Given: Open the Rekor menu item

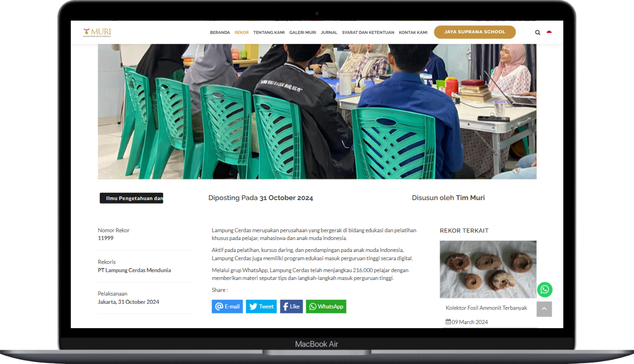Looking at the screenshot, I should click(x=242, y=33).
